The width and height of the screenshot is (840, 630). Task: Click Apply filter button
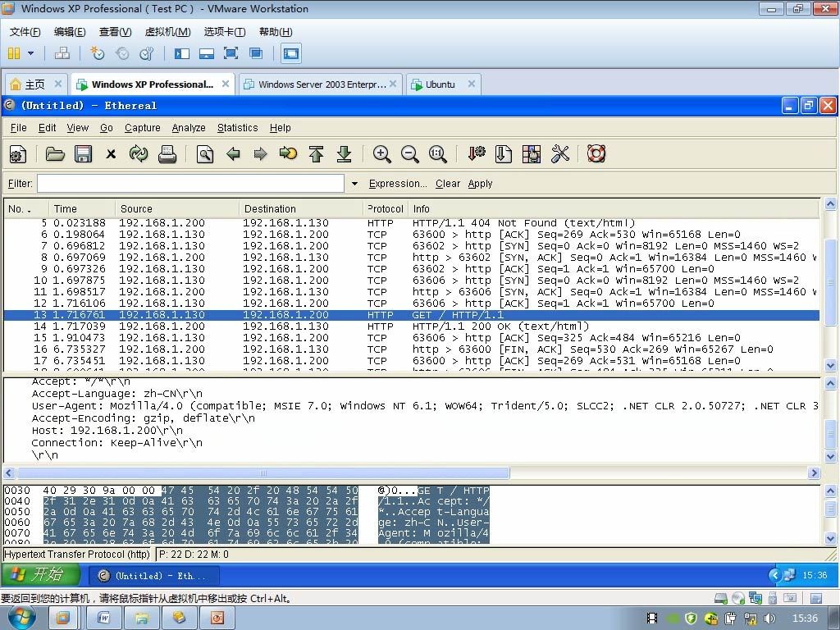tap(480, 184)
